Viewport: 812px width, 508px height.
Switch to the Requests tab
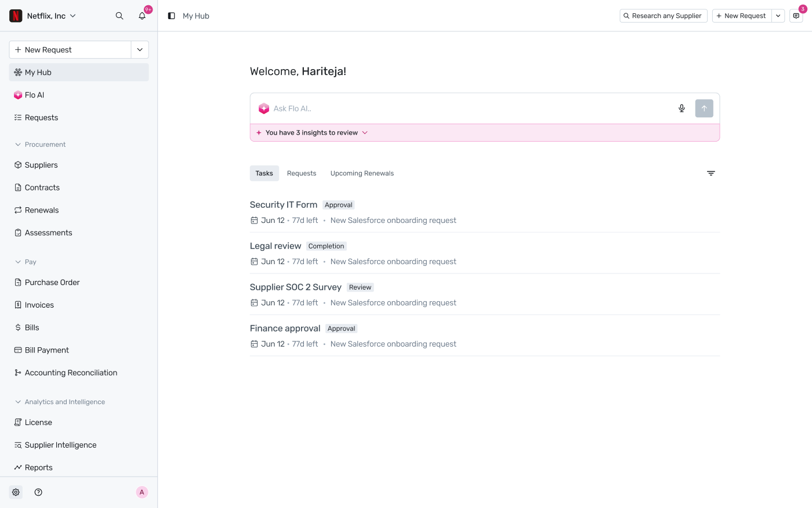coord(302,174)
